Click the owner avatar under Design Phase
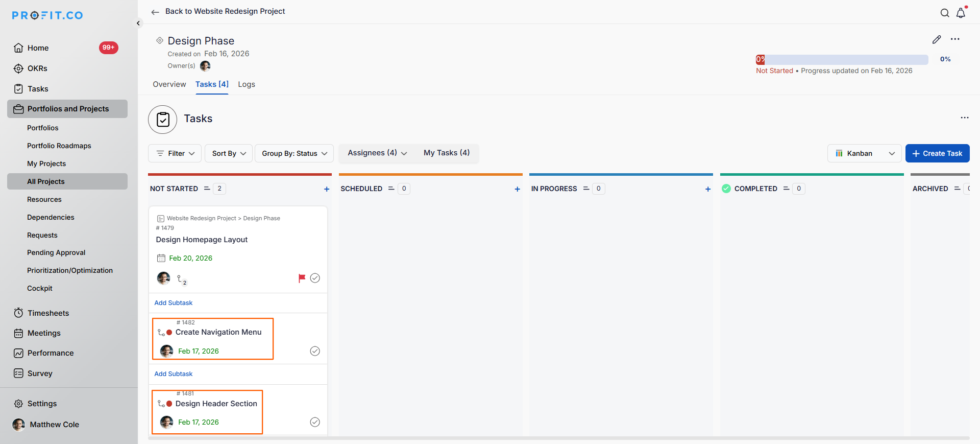The height and width of the screenshot is (444, 980). click(205, 66)
